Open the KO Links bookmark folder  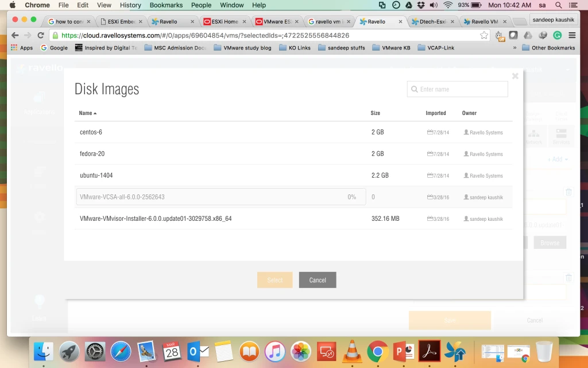pos(295,48)
